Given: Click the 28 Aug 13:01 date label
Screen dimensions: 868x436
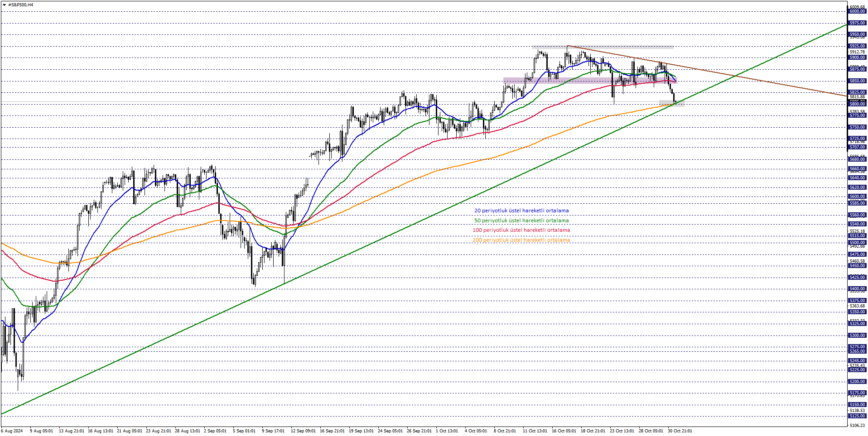Looking at the screenshot, I should pos(188,431).
